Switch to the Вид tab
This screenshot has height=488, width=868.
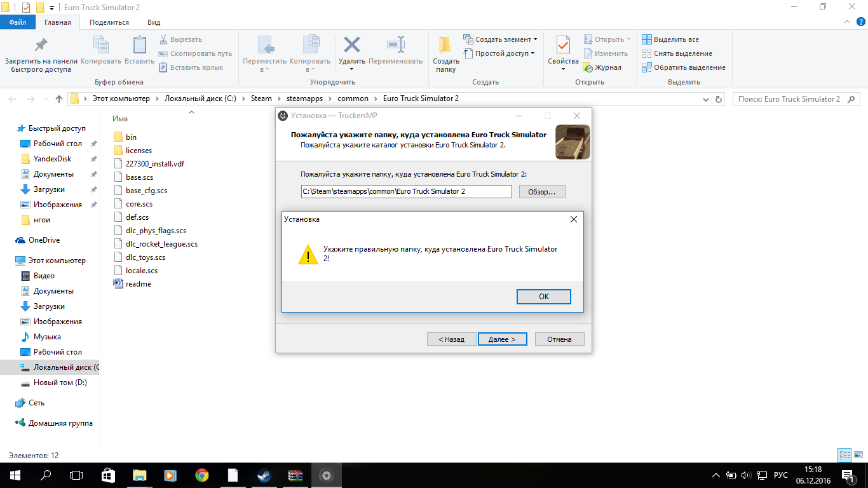[154, 22]
